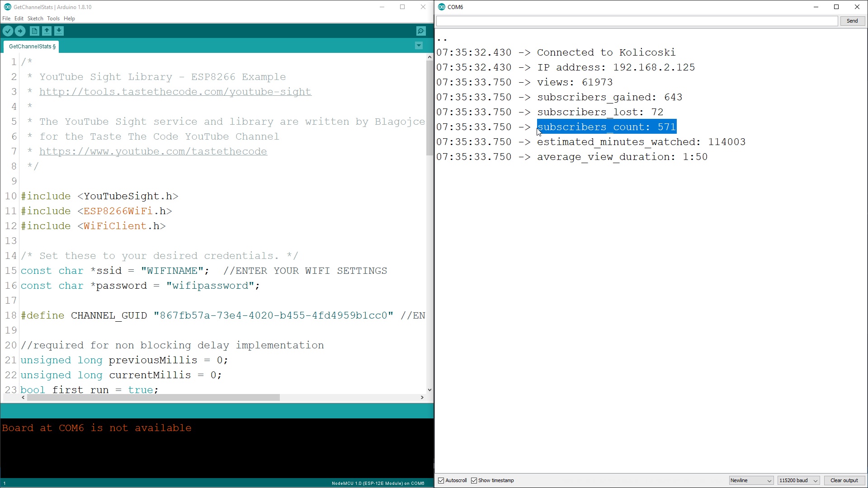Image resolution: width=868 pixels, height=488 pixels.
Task: Click the CHANNEL_GUID value string
Action: click(x=274, y=315)
